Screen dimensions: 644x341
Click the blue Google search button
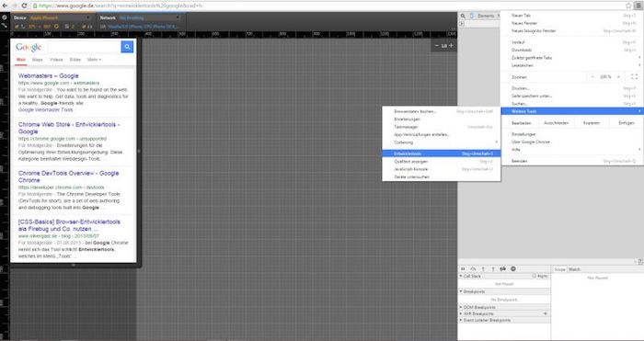[x=127, y=47]
